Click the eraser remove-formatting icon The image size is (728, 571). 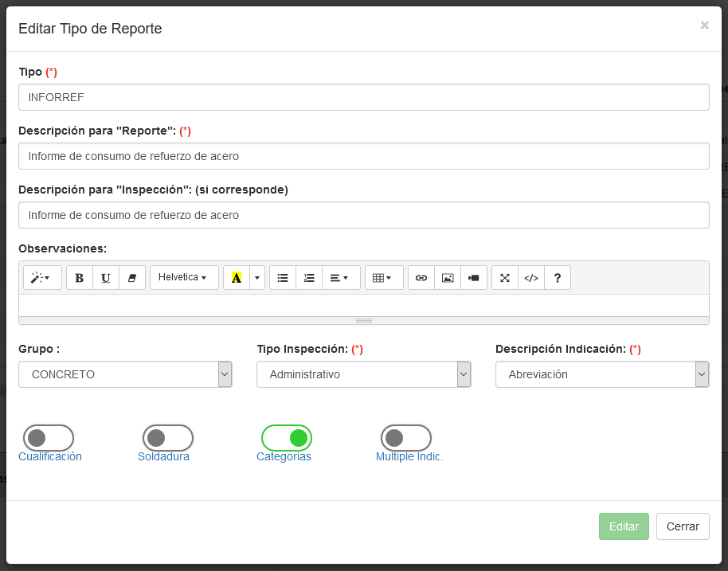(132, 278)
